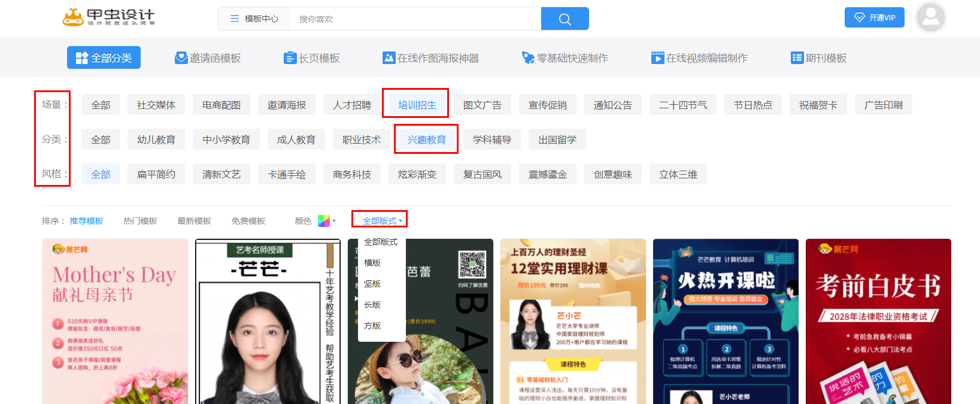980x404 pixels.
Task: Sort by 免费模板
Action: click(x=248, y=221)
